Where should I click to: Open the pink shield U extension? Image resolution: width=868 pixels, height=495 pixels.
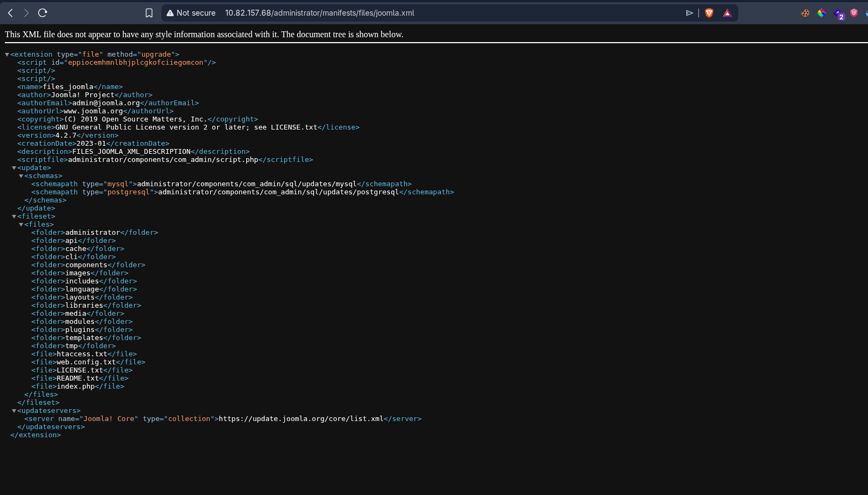(854, 13)
